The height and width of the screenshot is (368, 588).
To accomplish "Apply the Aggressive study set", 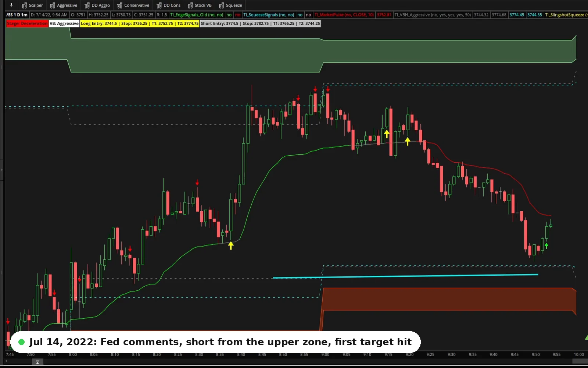I will click(64, 5).
